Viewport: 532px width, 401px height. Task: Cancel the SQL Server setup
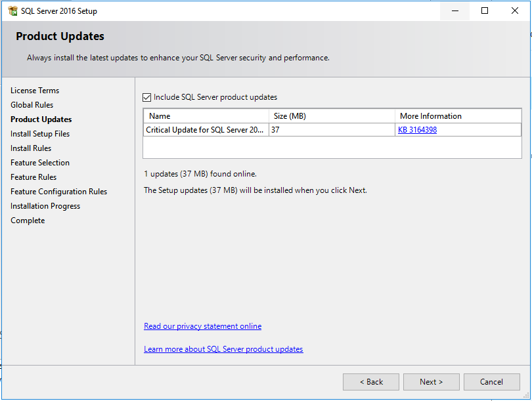(491, 381)
